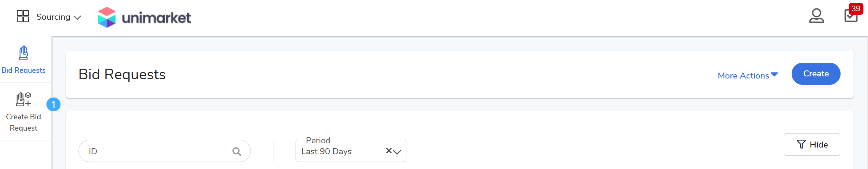868x169 pixels.
Task: Select the Bid Requests label in sidebar
Action: (24, 70)
